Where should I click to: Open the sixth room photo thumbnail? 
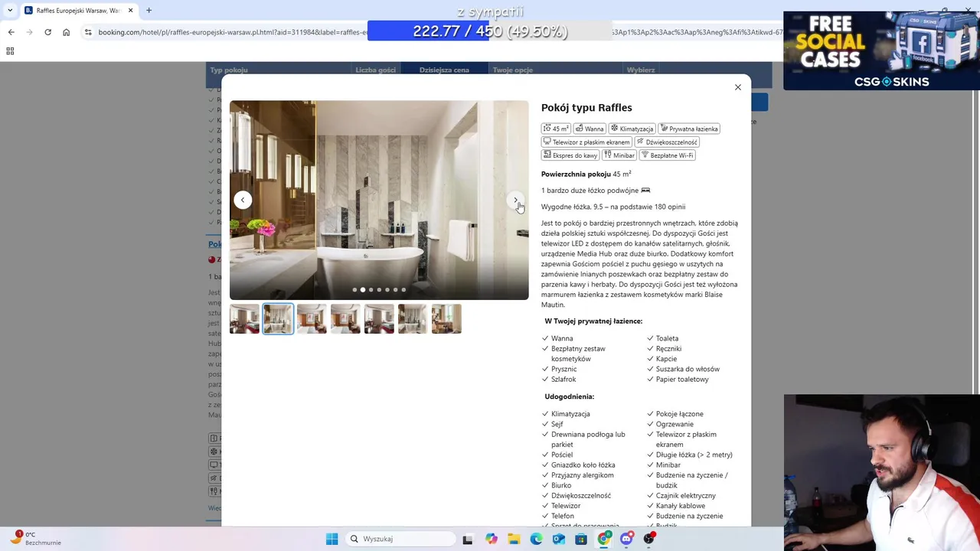pos(413,319)
